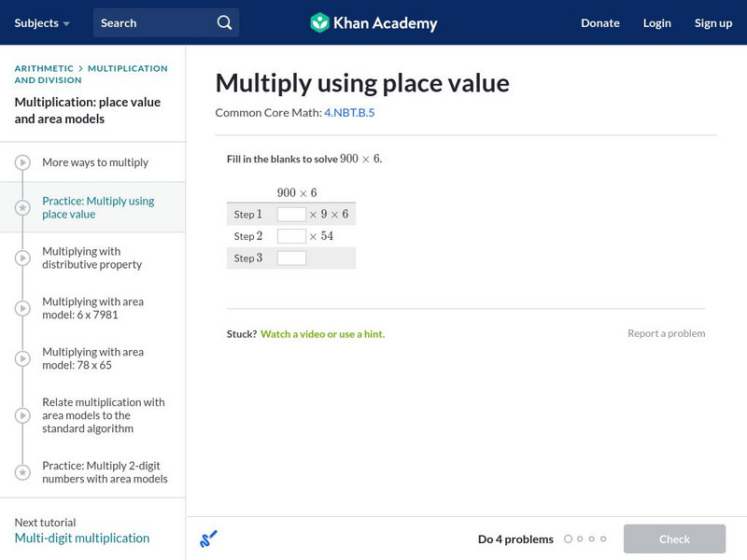Click the Donate link
The image size is (747, 560).
(599, 22)
